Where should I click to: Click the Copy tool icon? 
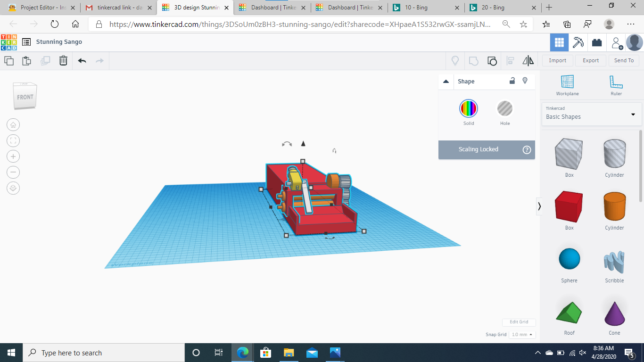point(9,60)
